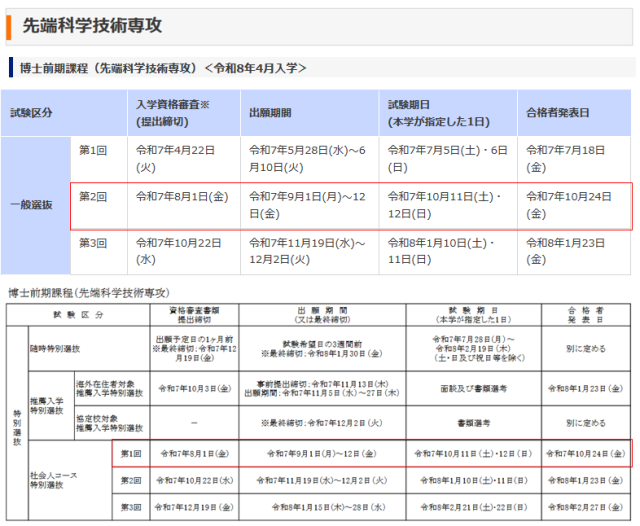Image resolution: width=640 pixels, height=526 pixels.
Task: Click 第2回 in the highlighted 一般選抜 row
Action: 93,196
